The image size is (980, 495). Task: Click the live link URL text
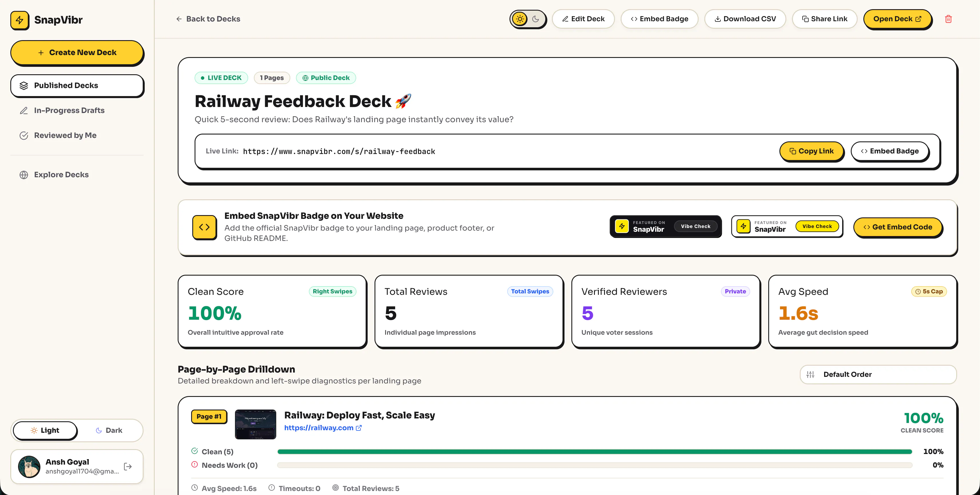tap(339, 151)
